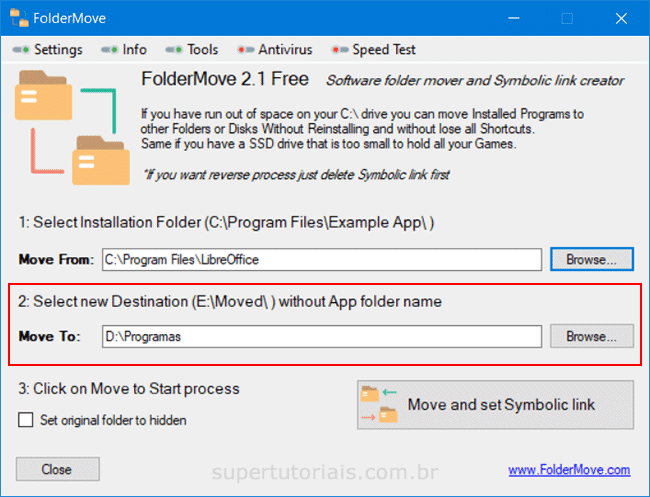Click the folder-swap icon on the Move button
The height and width of the screenshot is (497, 650).
click(379, 405)
